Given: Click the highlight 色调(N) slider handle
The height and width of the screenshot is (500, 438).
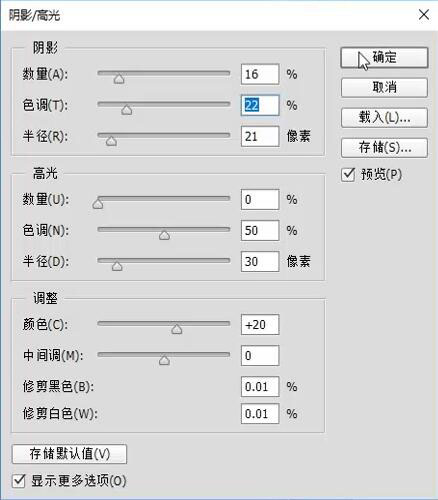Looking at the screenshot, I should coord(164,235).
